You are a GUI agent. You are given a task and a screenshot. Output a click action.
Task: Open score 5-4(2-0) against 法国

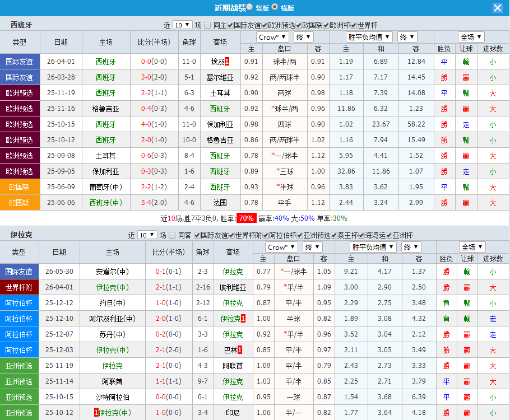[x=154, y=203]
